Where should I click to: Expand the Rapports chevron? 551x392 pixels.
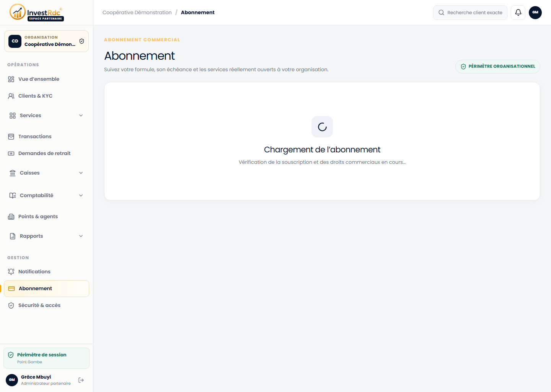[x=81, y=236]
